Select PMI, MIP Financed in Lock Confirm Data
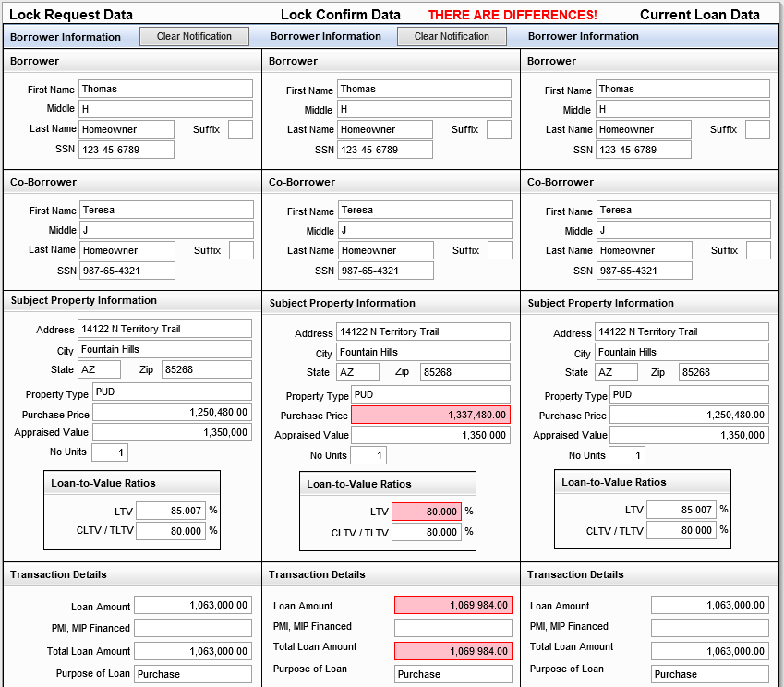Screen dimensions: 784x687 (453, 628)
